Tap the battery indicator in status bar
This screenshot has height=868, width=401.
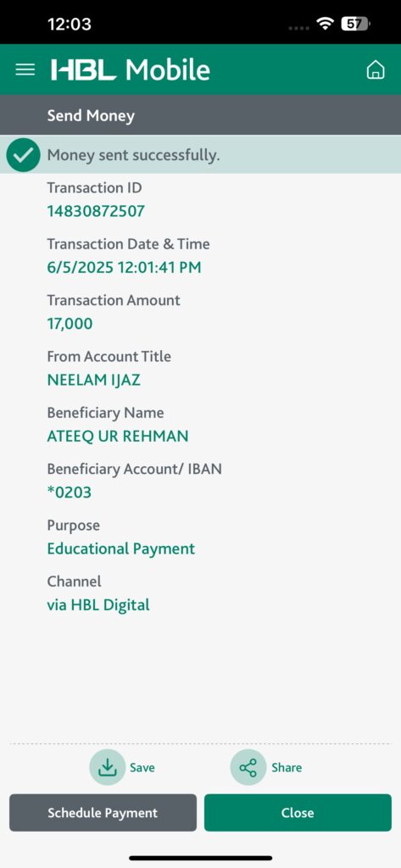[x=355, y=24]
